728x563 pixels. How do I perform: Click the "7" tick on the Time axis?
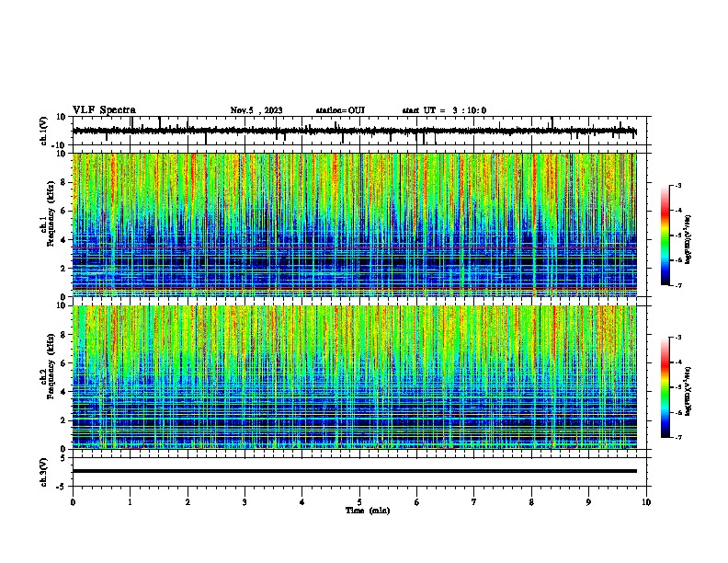click(x=474, y=502)
